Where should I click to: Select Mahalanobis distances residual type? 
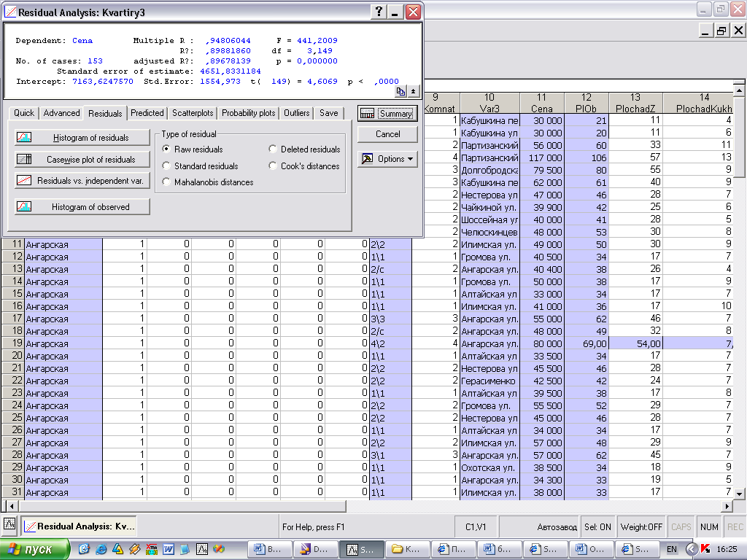click(x=167, y=182)
